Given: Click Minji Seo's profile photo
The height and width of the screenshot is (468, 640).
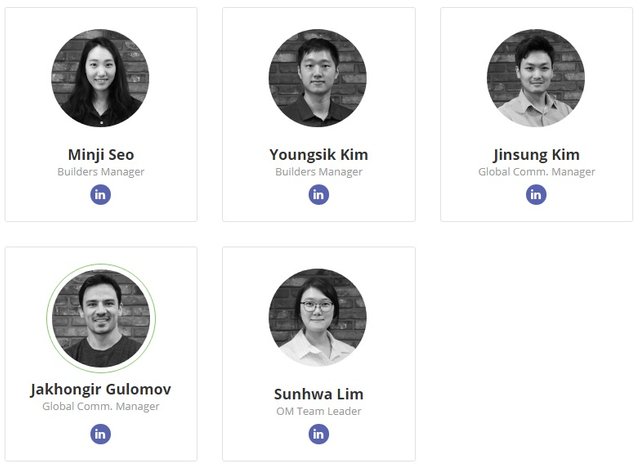Looking at the screenshot, I should coord(100,78).
